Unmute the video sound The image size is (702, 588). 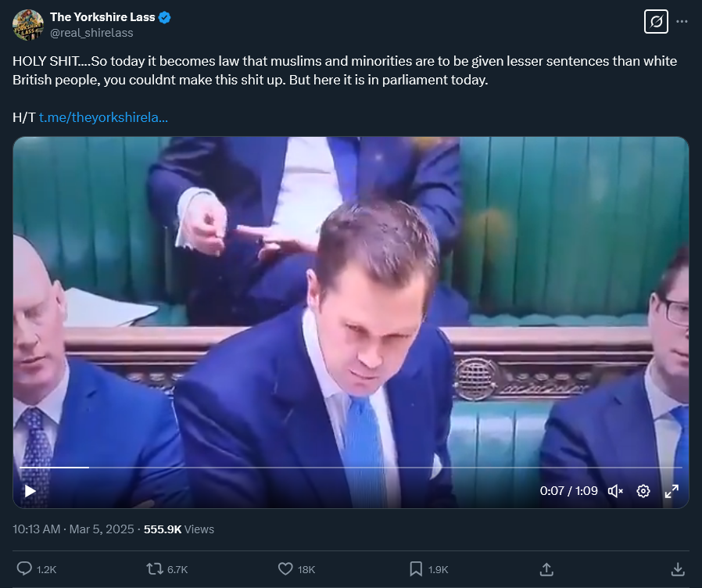(615, 491)
